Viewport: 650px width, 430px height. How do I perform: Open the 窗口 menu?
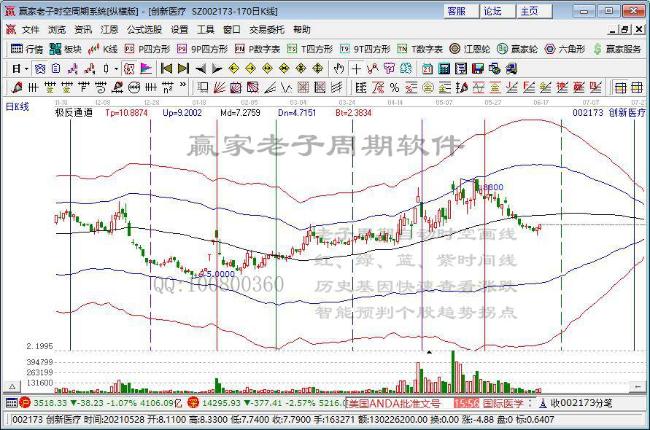tap(232, 30)
